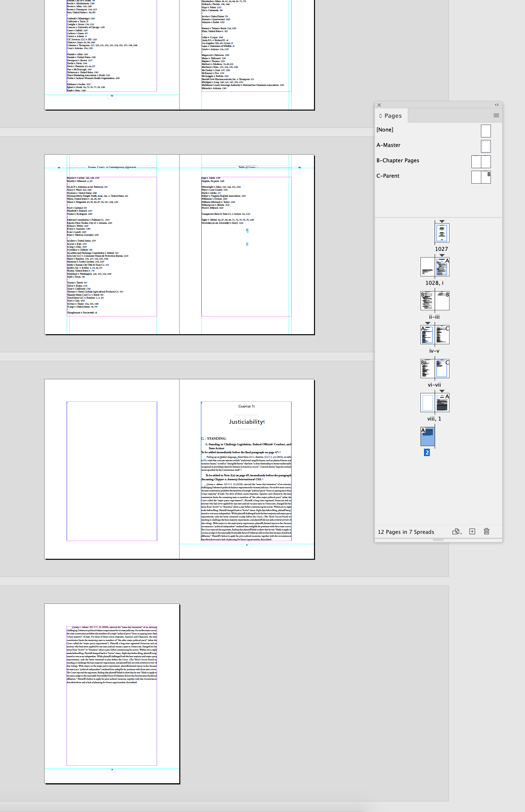The image size is (525, 812).
Task: Select the A-Master parent page
Action: coord(389,145)
